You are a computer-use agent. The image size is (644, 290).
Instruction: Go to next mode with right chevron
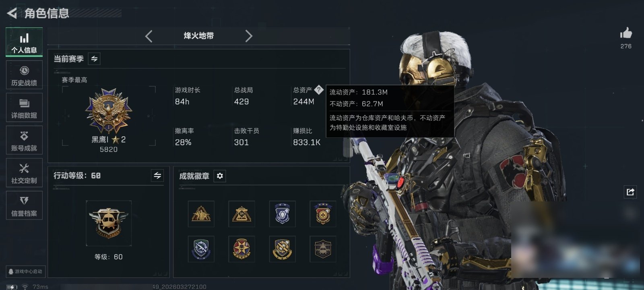(249, 36)
